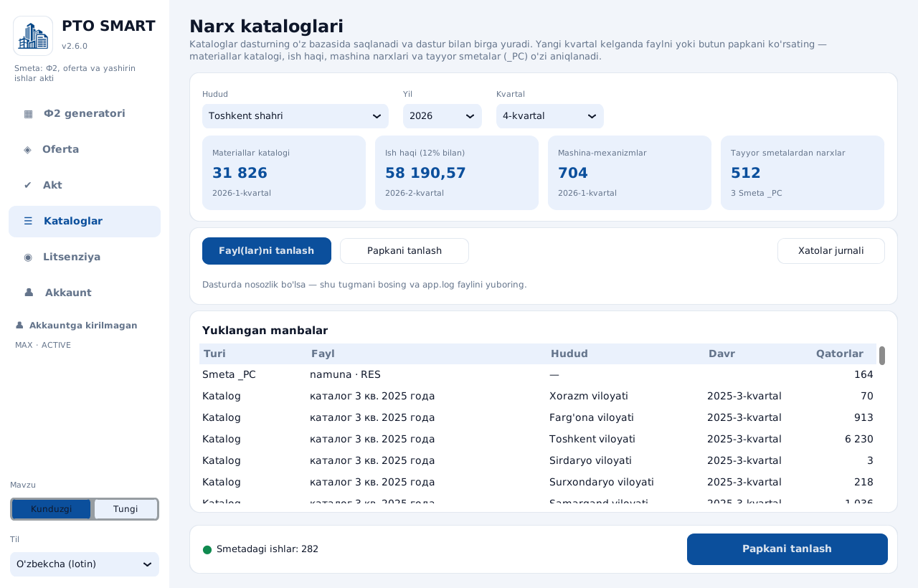Switch theme to Kunduzgi
Screen dimensions: 918x588
coord(52,509)
